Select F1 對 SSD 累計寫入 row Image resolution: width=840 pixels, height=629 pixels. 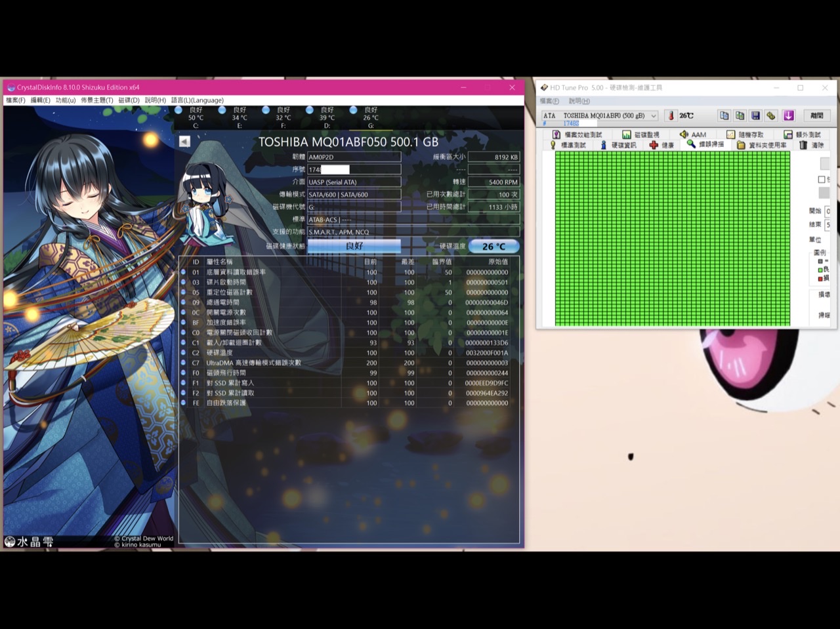click(x=348, y=383)
